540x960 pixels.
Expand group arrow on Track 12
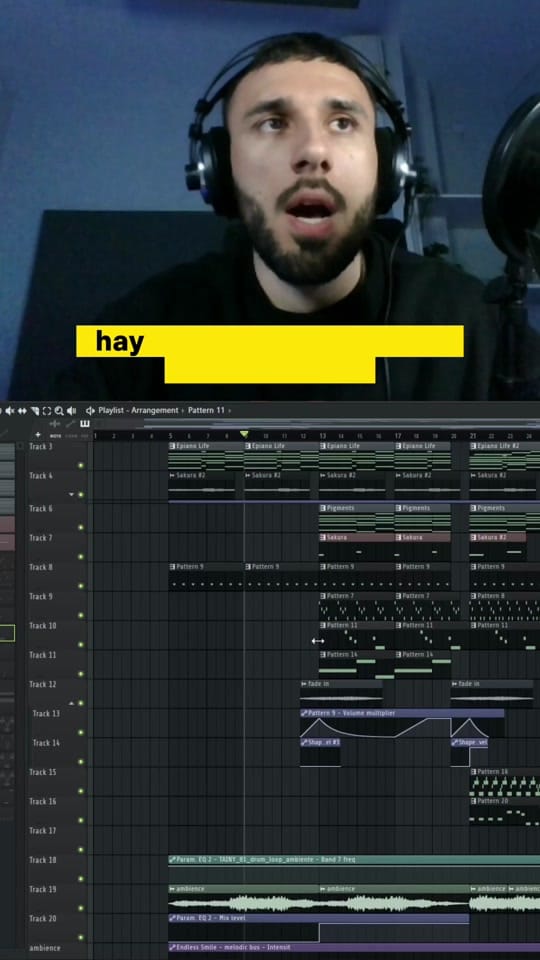(x=72, y=703)
